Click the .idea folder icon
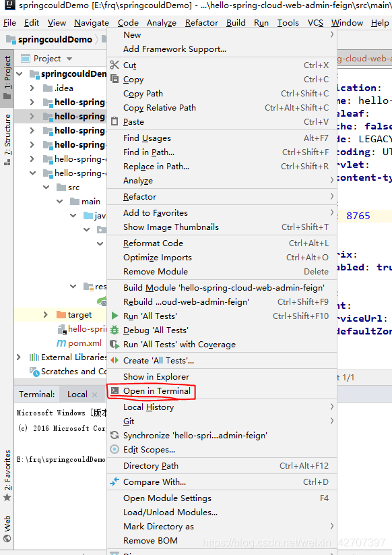The height and width of the screenshot is (555, 392). pos(48,88)
